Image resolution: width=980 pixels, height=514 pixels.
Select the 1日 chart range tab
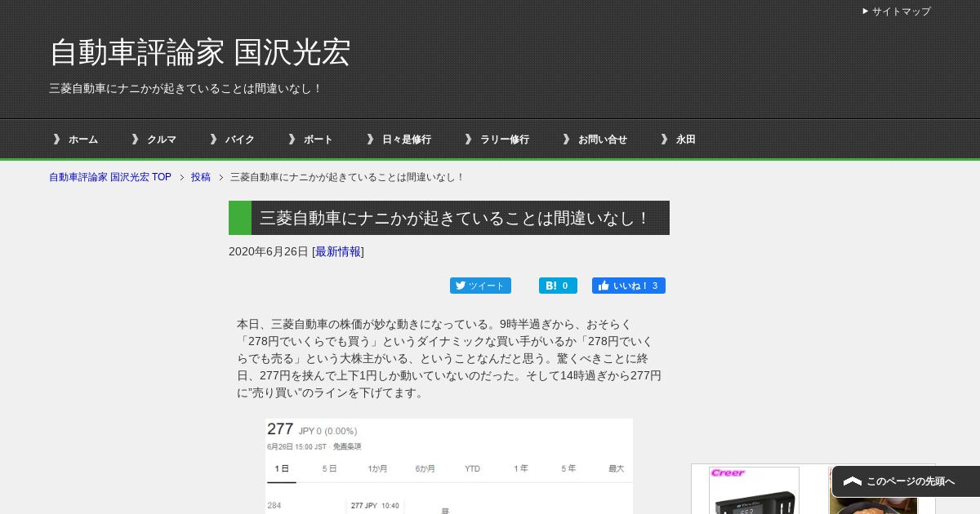pyautogui.click(x=282, y=468)
